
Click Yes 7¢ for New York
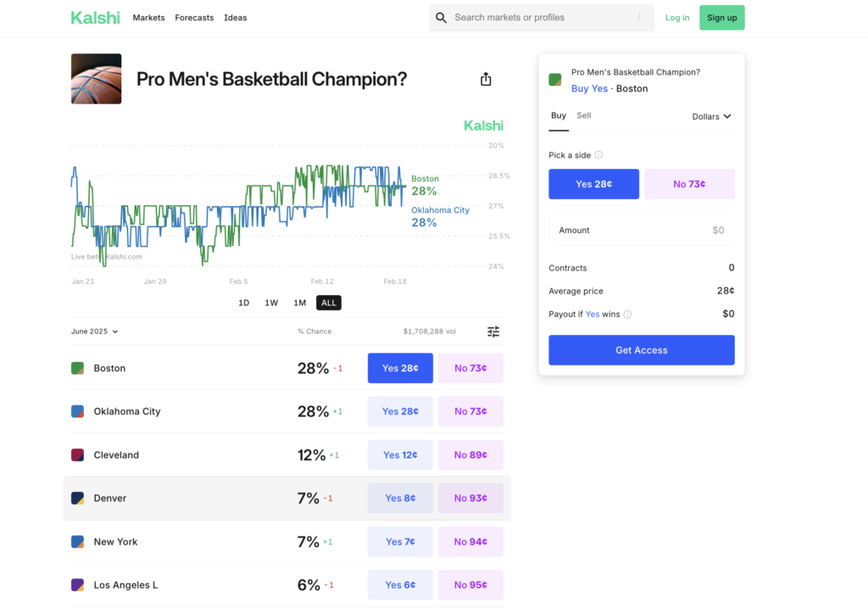click(x=400, y=542)
